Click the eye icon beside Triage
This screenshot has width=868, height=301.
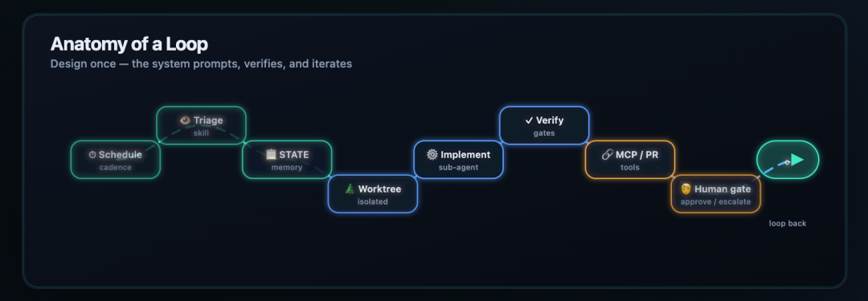186,120
